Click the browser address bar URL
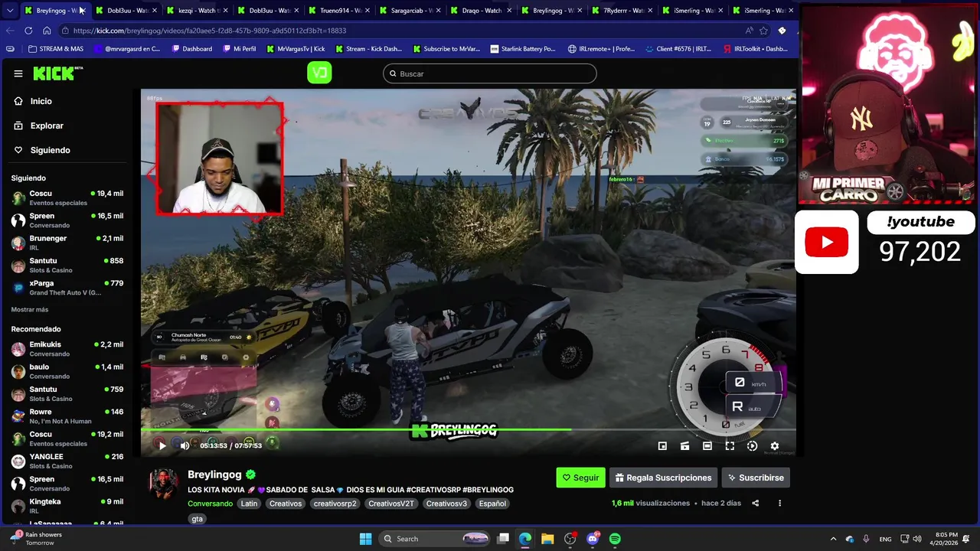 (210, 31)
